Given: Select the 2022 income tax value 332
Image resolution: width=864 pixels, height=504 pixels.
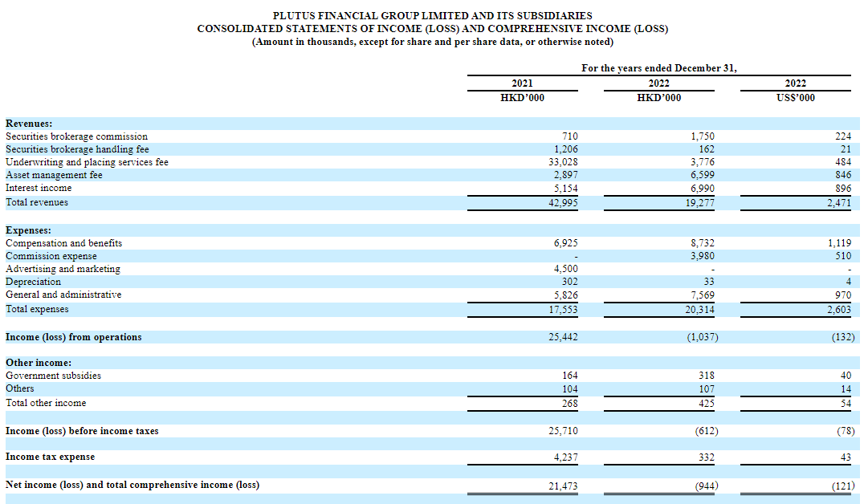Looking at the screenshot, I should pyautogui.click(x=707, y=457).
